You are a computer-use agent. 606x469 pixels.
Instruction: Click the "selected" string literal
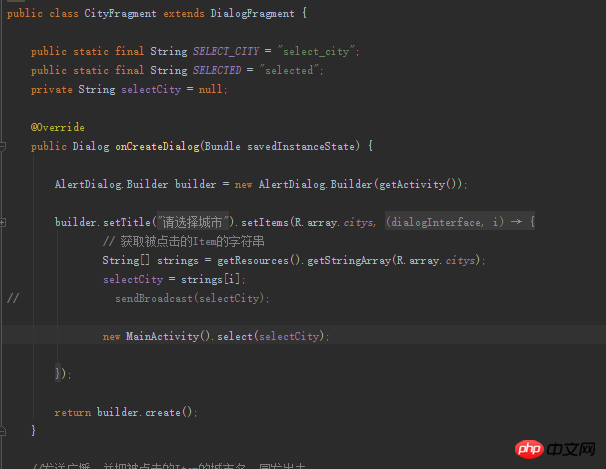[x=290, y=70]
